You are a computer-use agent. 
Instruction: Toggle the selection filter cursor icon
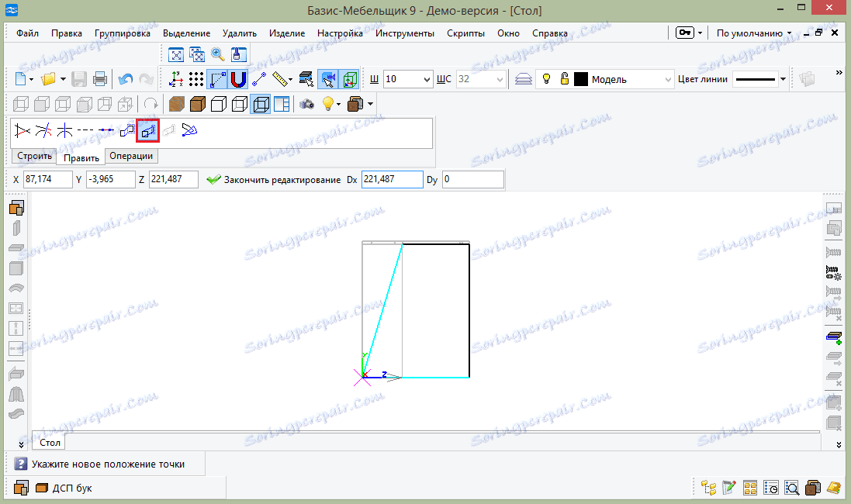coord(328,79)
